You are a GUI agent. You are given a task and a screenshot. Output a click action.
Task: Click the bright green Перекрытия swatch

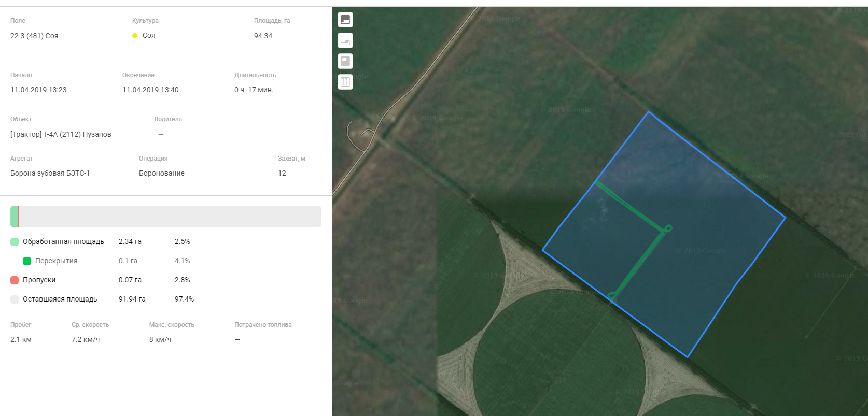pyautogui.click(x=27, y=261)
